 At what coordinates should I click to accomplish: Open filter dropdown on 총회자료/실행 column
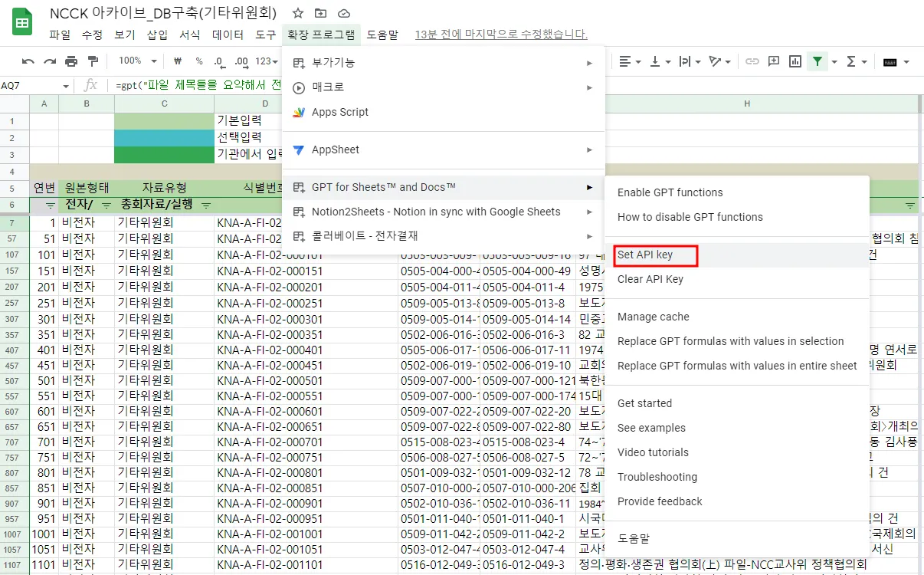tap(206, 205)
